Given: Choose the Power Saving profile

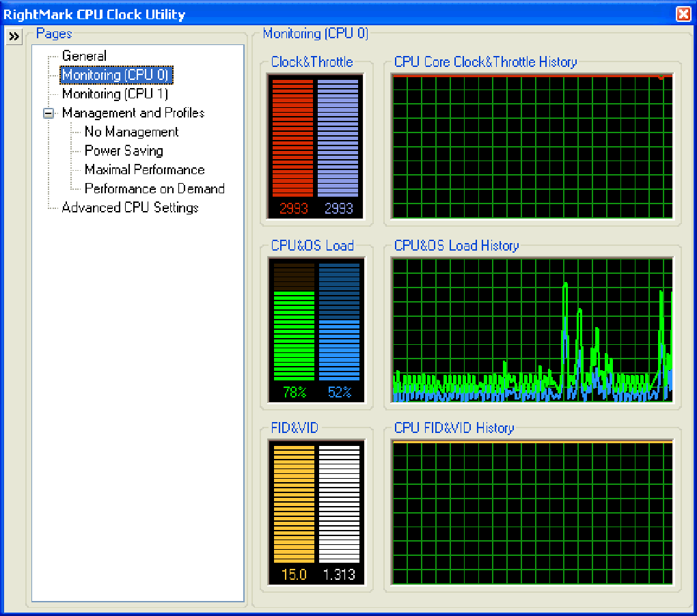Looking at the screenshot, I should pyautogui.click(x=123, y=151).
